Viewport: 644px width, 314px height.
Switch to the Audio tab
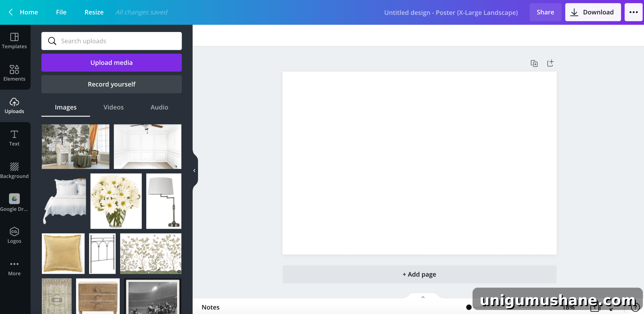coord(159,107)
